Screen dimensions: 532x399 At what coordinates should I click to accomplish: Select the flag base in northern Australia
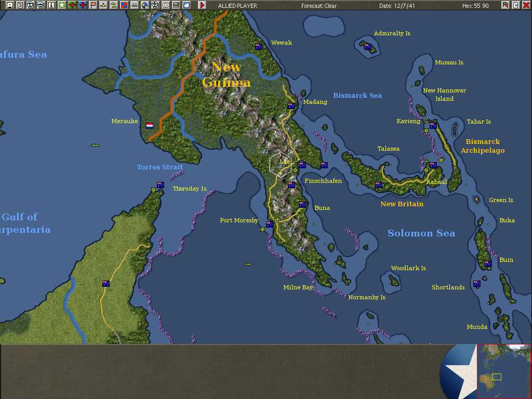(x=106, y=284)
